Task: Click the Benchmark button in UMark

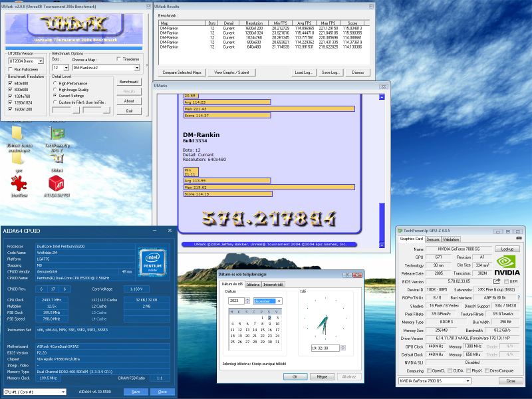Action: click(x=129, y=82)
